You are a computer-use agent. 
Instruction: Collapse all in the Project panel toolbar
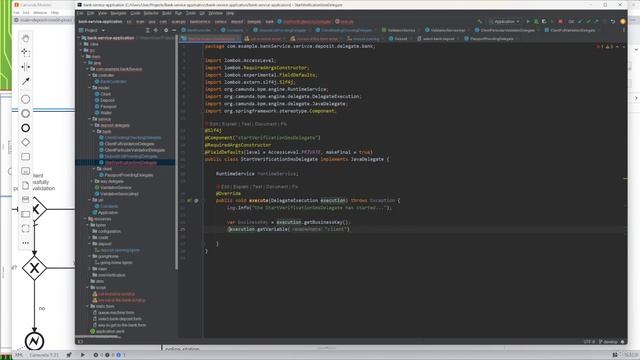[x=156, y=30]
